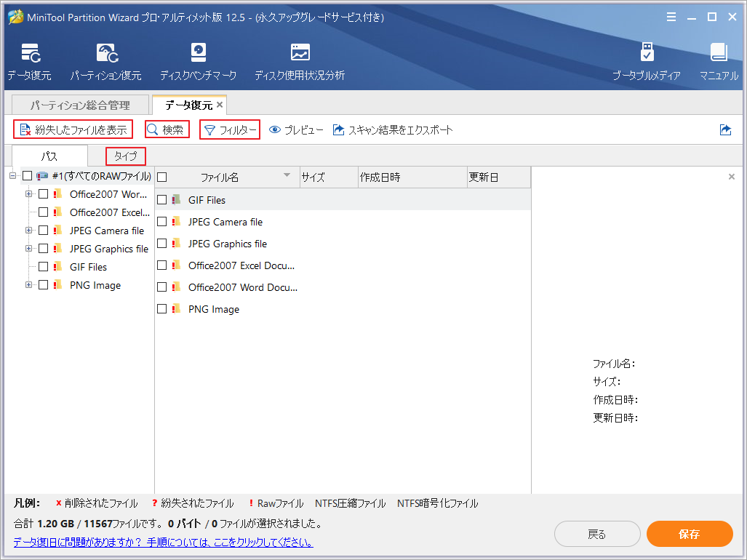The width and height of the screenshot is (747, 560).
Task: Click PNG Image folder icon in file list
Action: coord(176,308)
